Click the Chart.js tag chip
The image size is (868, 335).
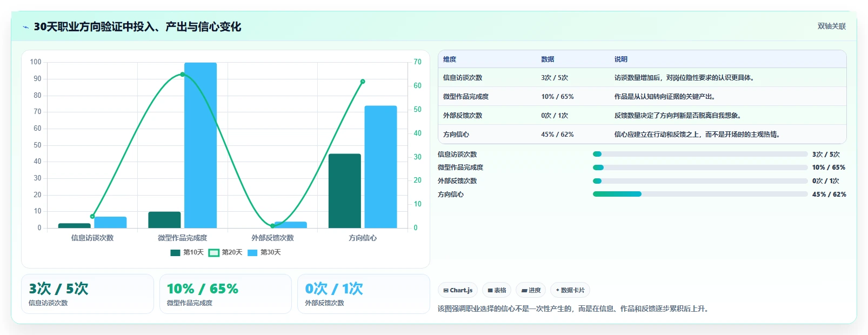(458, 290)
